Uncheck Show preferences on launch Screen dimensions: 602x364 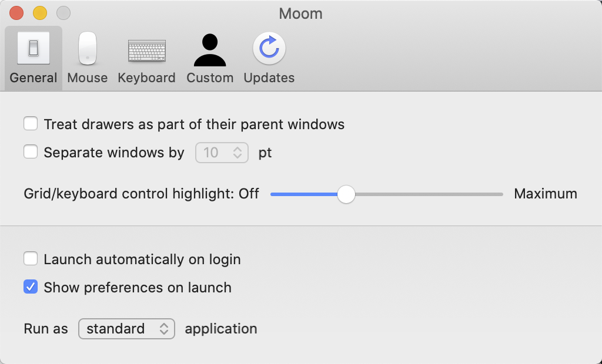point(31,288)
